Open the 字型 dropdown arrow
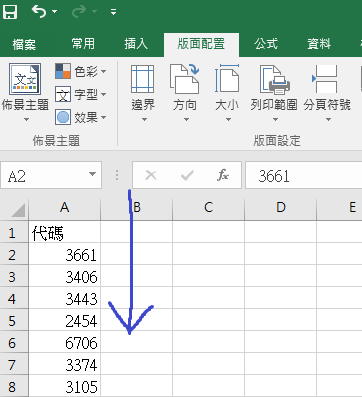Screen dimensions: 362x397 103,95
